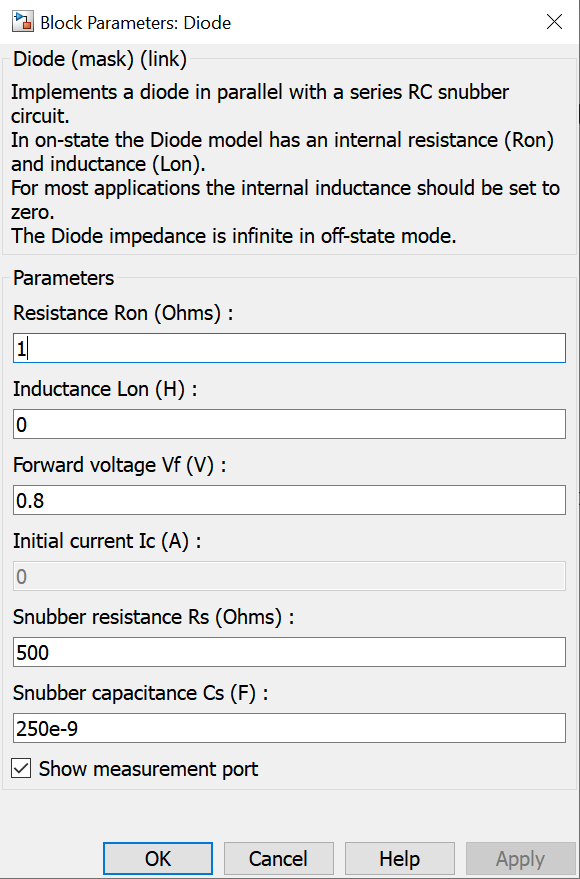Click the Cancel button
The width and height of the screenshot is (580, 879).
tap(279, 858)
